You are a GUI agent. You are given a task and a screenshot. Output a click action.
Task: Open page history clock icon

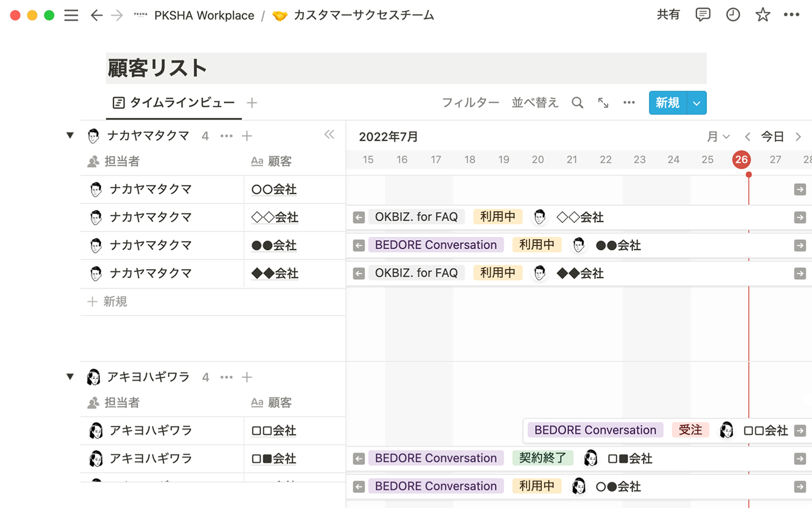tap(733, 15)
